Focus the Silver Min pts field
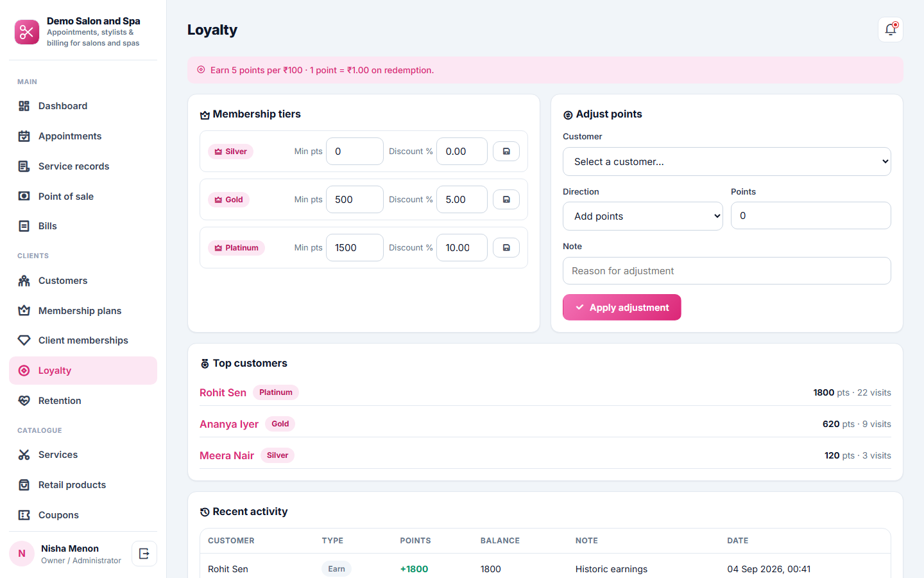The height and width of the screenshot is (578, 924). [x=355, y=152]
